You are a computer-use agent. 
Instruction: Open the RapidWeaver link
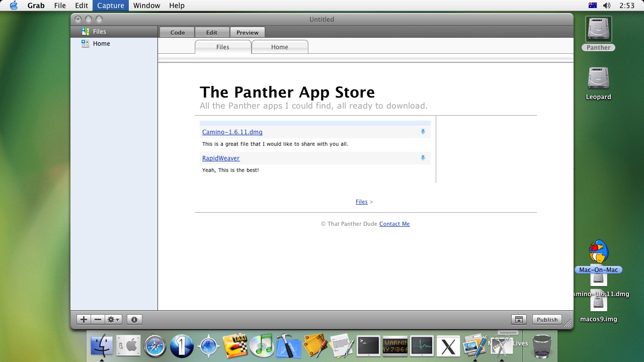coord(221,158)
